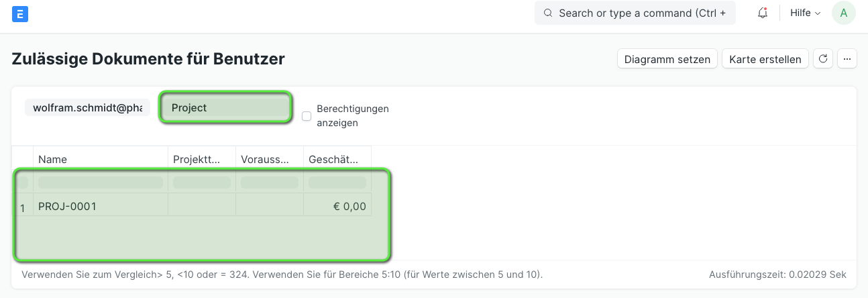Select the PROJ-0001 cell

[x=101, y=206]
